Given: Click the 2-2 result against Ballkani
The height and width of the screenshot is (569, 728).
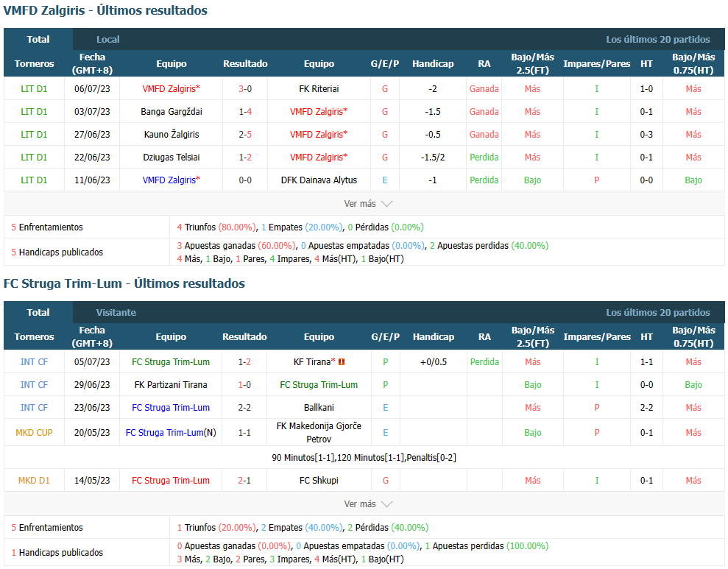Looking at the screenshot, I should coord(244,407).
